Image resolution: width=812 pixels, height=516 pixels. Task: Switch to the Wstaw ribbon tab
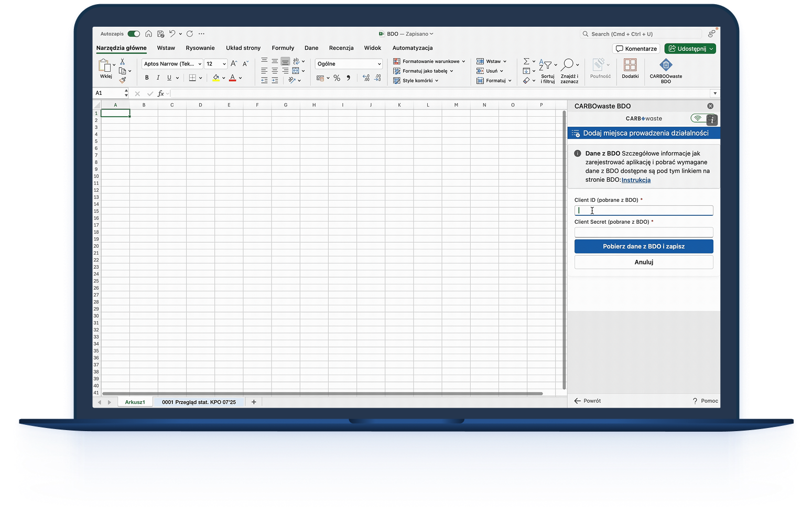click(x=166, y=48)
